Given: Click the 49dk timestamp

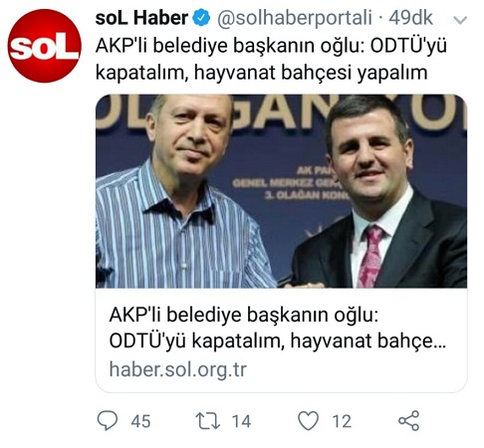Looking at the screenshot, I should (x=410, y=18).
